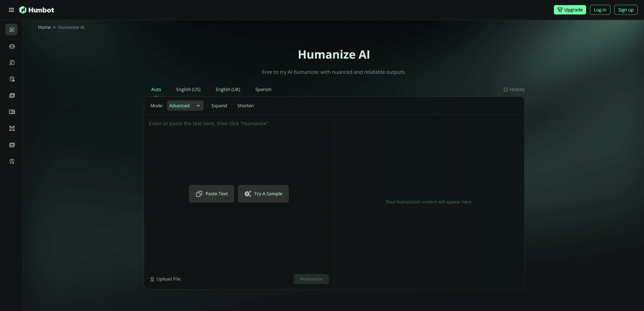Image resolution: width=644 pixels, height=311 pixels.
Task: Open the open-book sidebar icon
Action: [12, 112]
